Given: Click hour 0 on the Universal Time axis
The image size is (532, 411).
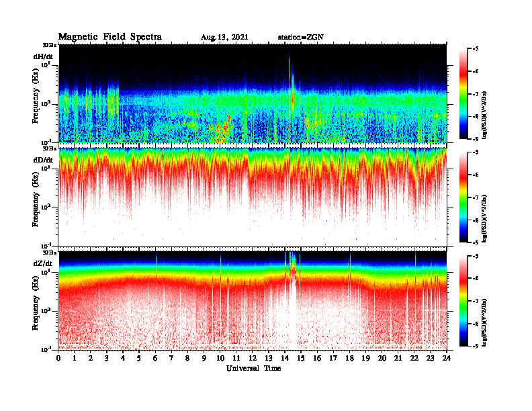Looking at the screenshot, I should coord(58,359).
